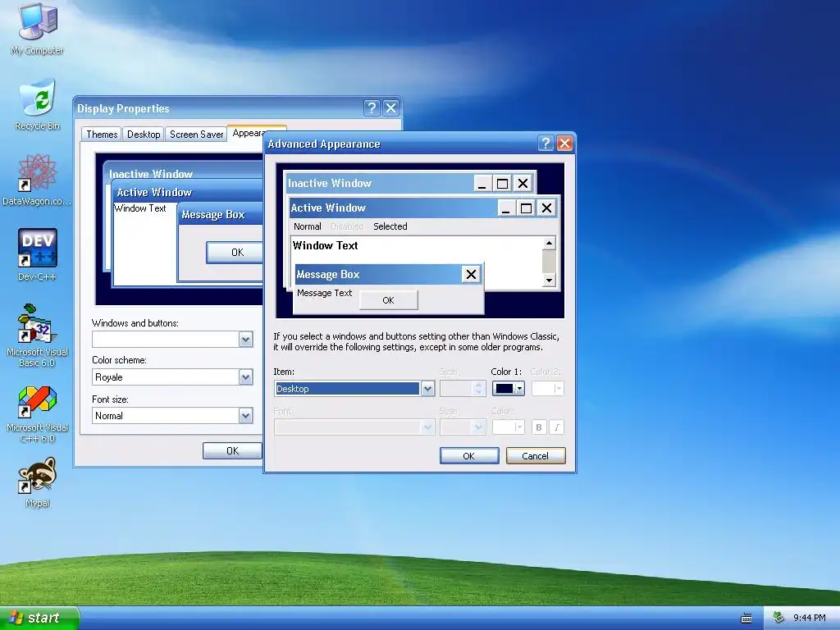Click Message Box preview close X button
840x630 pixels.
(x=471, y=275)
